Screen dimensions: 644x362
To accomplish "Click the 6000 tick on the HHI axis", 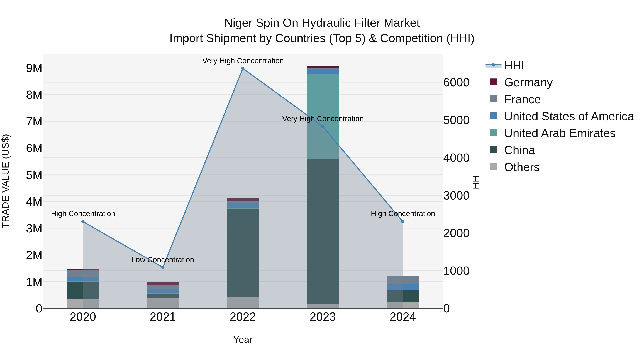I will 457,82.
